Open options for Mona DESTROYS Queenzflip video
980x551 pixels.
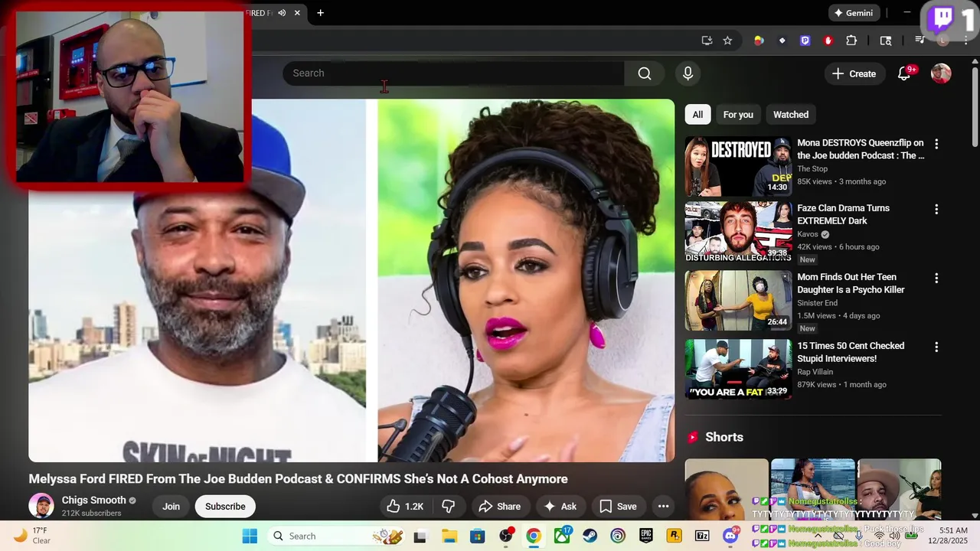click(936, 144)
